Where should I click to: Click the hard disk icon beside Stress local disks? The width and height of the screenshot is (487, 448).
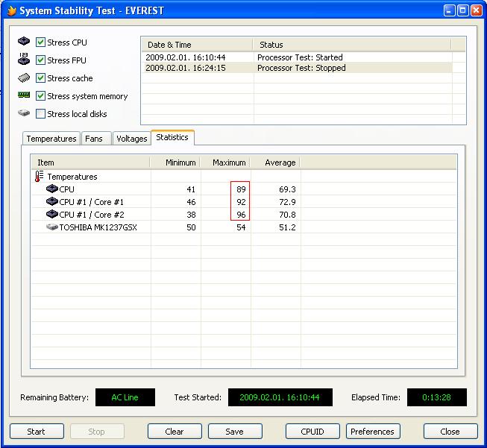pyautogui.click(x=24, y=113)
